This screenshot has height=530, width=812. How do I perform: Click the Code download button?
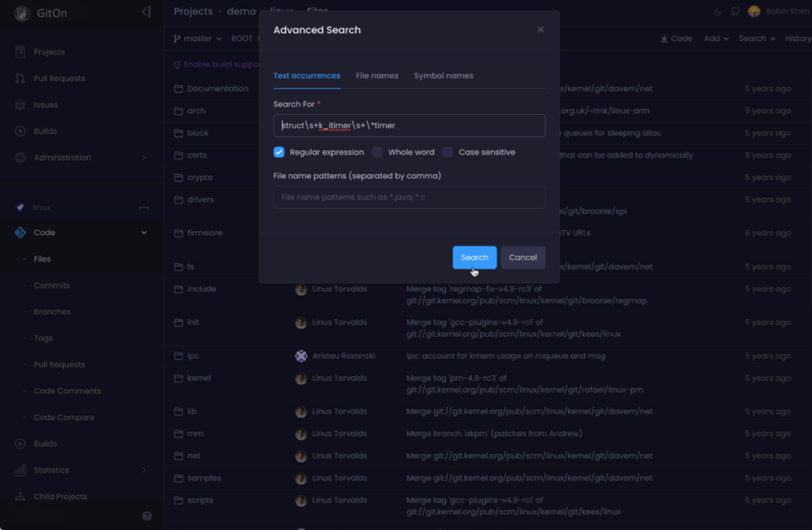point(676,38)
